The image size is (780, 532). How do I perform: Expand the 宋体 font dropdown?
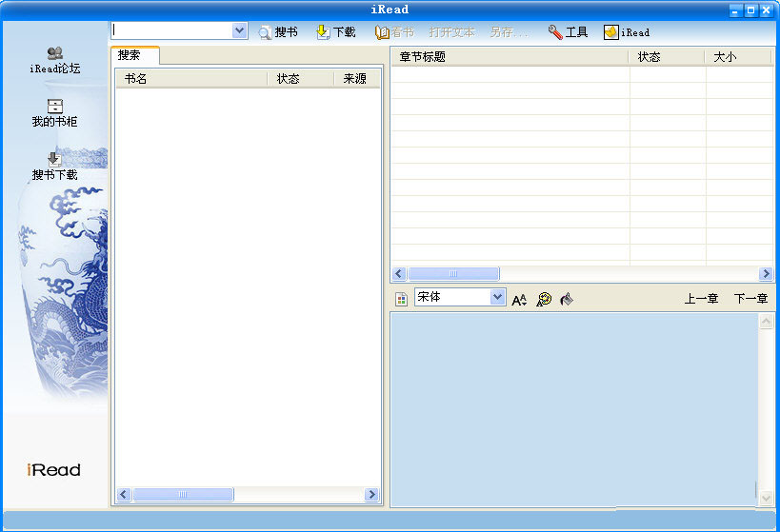497,297
